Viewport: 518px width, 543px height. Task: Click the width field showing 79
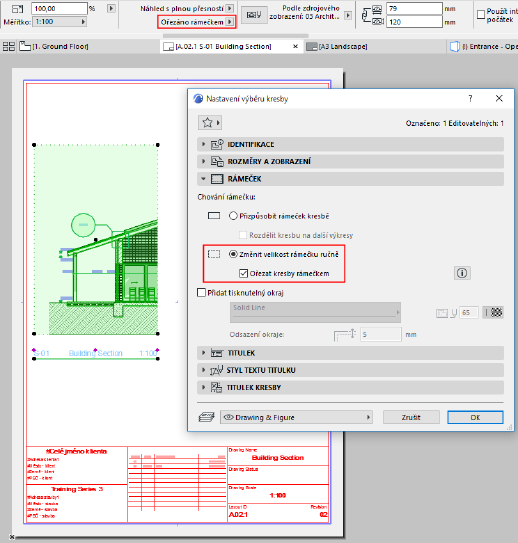pos(414,8)
